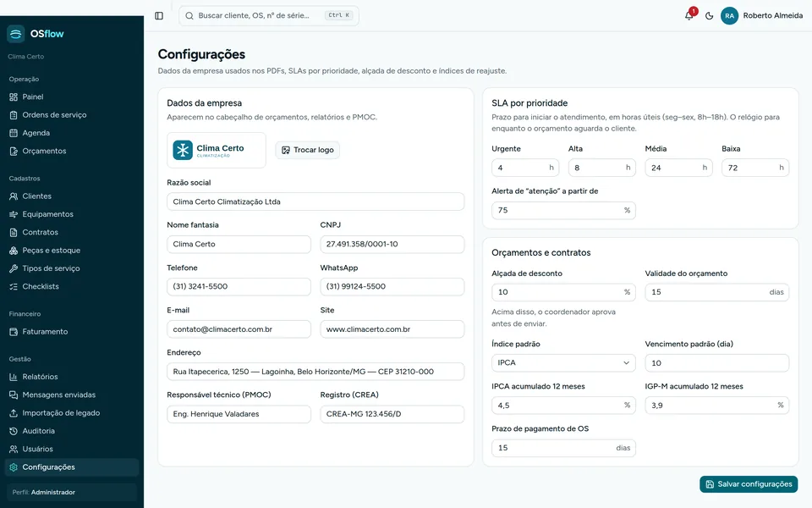Open notifications bell icon
This screenshot has height=508, width=812.
(689, 15)
